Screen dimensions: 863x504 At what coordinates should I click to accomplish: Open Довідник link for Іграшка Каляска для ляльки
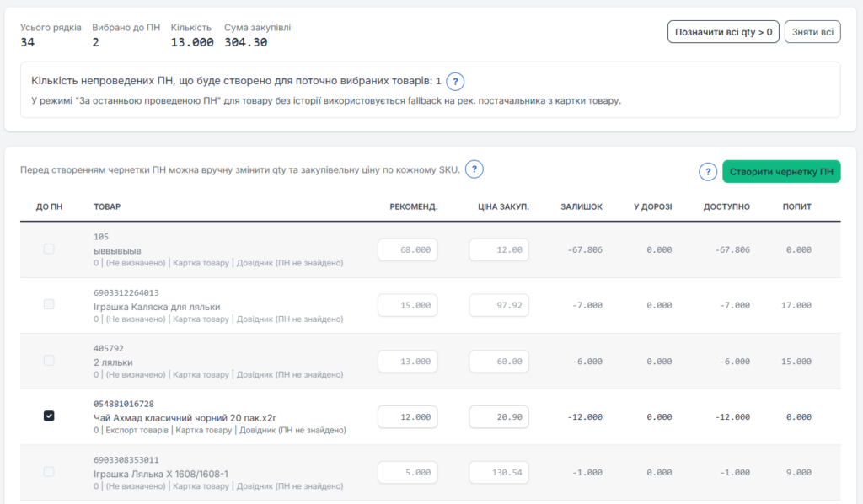click(x=288, y=319)
